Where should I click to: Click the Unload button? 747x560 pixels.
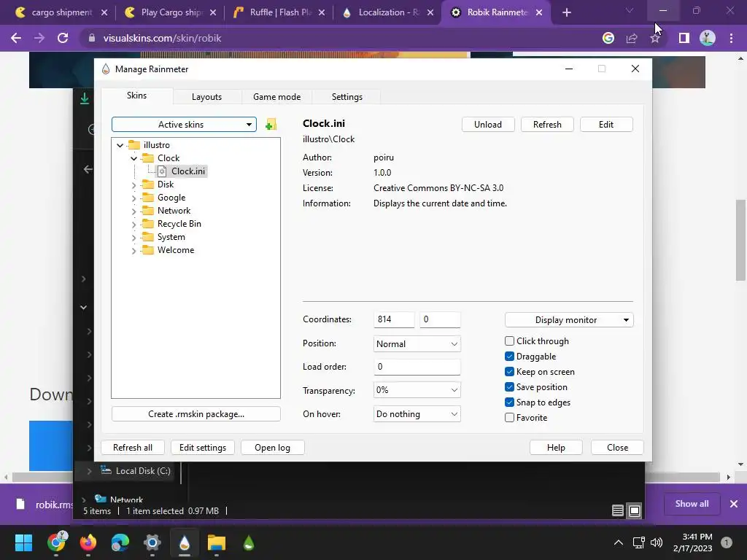pyautogui.click(x=488, y=124)
